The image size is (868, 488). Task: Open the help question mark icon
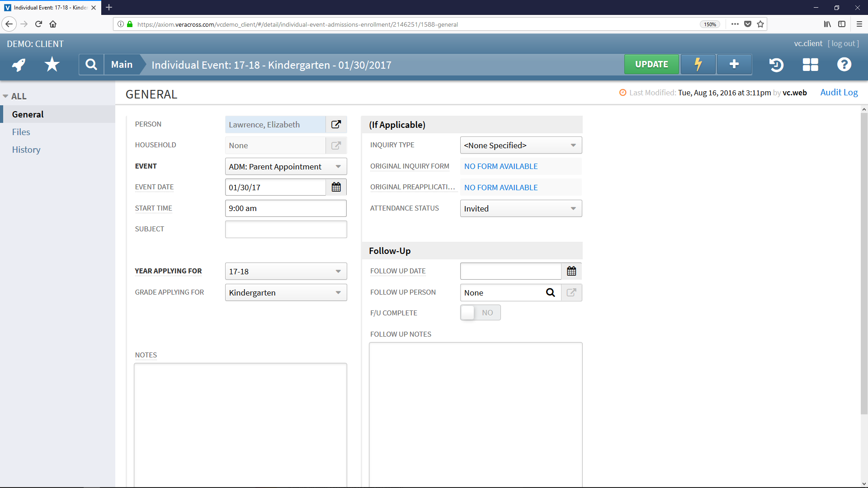(x=844, y=64)
